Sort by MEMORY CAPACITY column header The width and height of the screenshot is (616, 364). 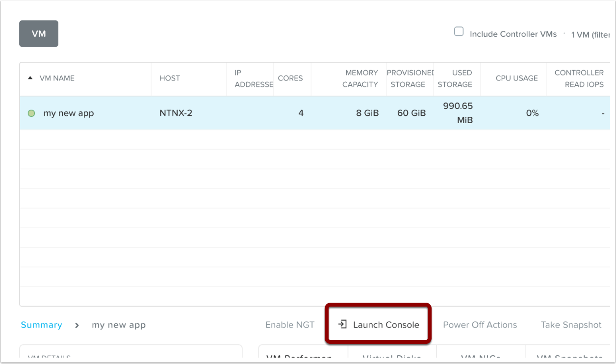[x=360, y=78]
